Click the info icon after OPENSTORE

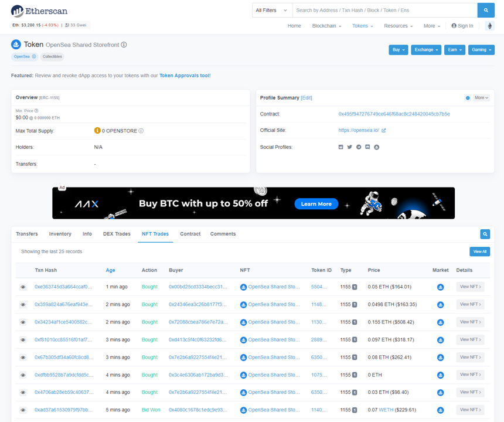[x=141, y=131]
